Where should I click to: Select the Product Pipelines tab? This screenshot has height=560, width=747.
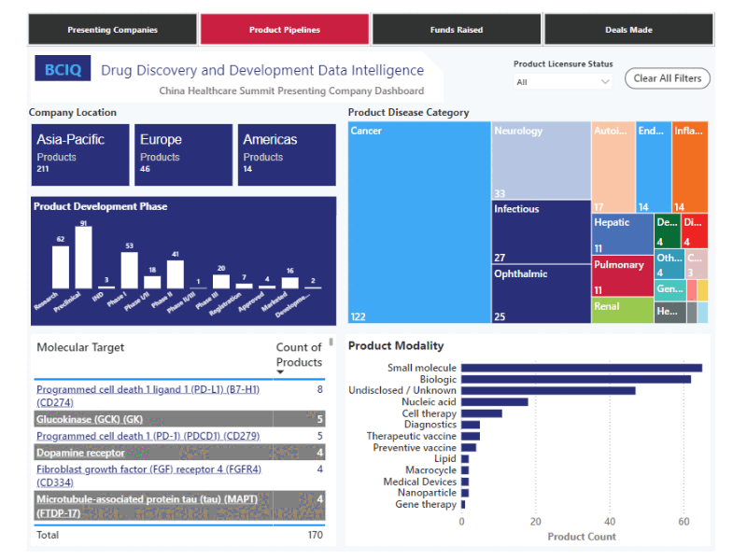285,30
